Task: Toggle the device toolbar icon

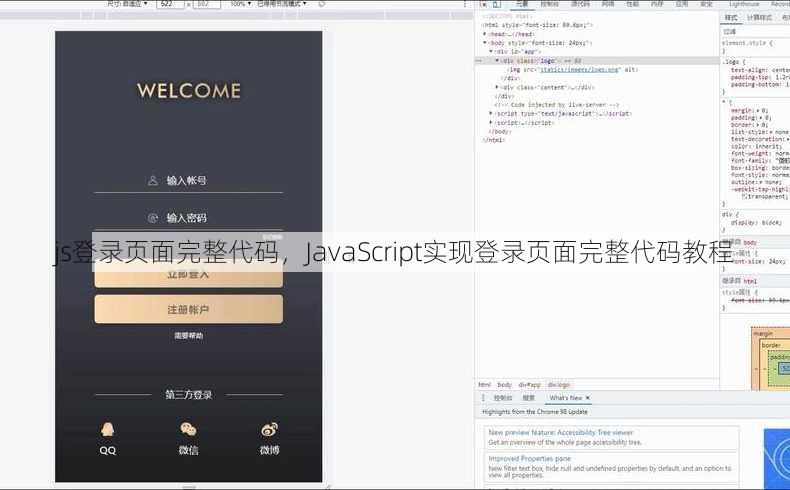Action: pos(497,4)
